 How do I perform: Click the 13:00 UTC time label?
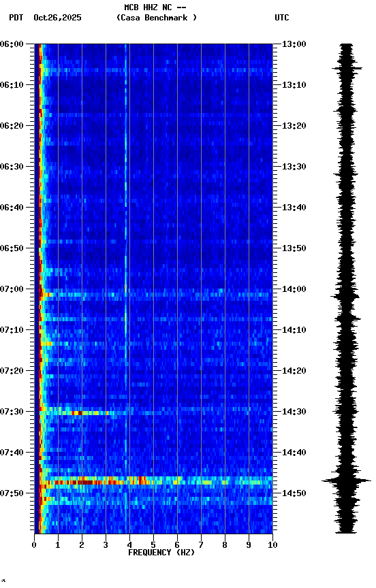point(294,44)
